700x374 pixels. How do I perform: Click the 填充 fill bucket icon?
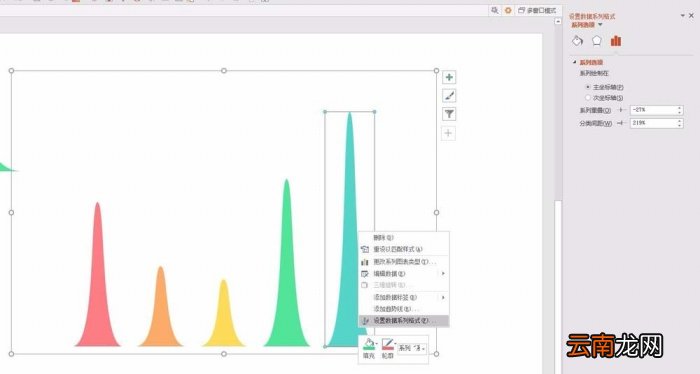(369, 344)
